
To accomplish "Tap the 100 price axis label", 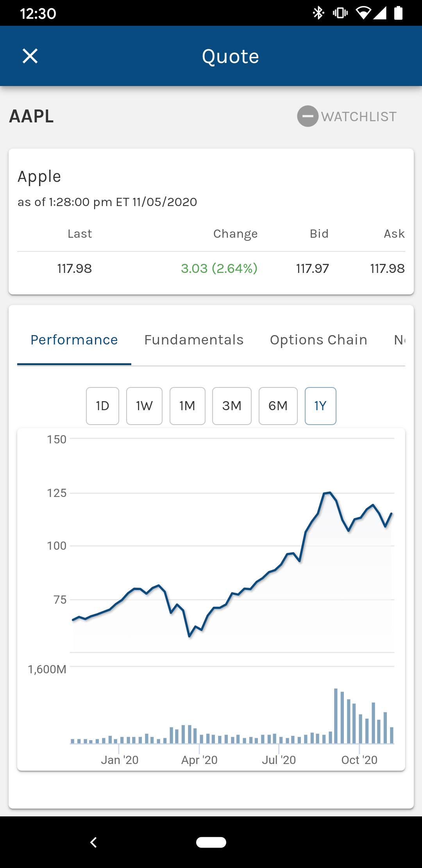I will (x=57, y=546).
